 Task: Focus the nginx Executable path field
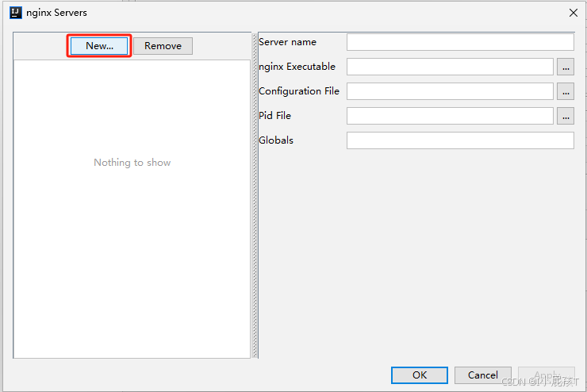coord(450,67)
